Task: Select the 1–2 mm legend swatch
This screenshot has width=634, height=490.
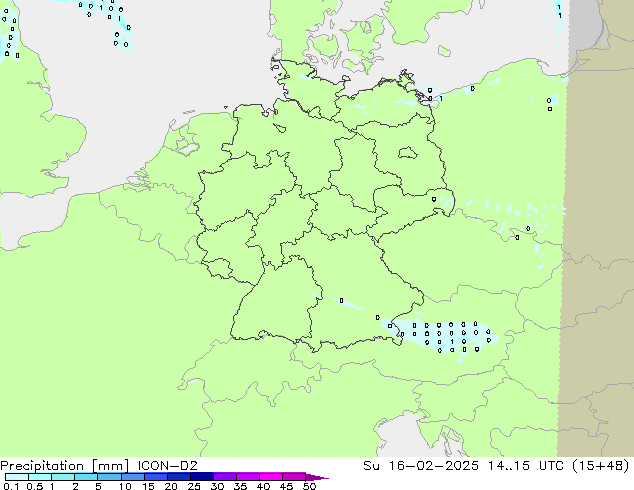Action: click(63, 477)
